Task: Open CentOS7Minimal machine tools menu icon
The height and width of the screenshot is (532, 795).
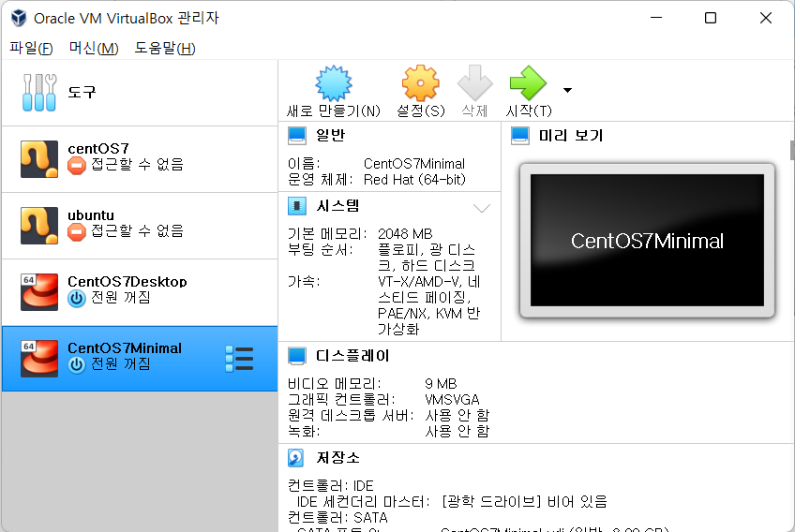Action: pos(239,359)
